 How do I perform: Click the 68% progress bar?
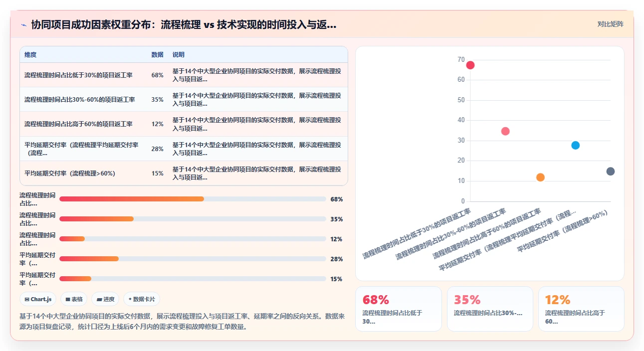coord(193,199)
